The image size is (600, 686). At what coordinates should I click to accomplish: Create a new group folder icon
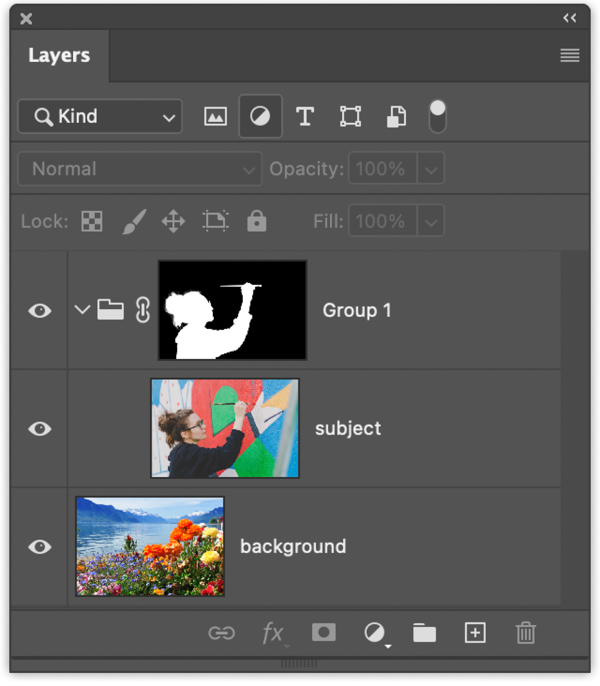(425, 633)
